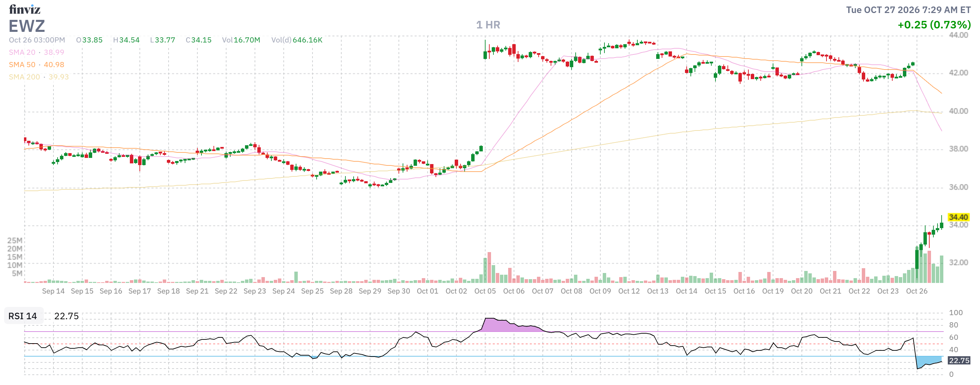This screenshot has height=385, width=980.
Task: Select the 1 HR timeframe label
Action: tap(488, 25)
